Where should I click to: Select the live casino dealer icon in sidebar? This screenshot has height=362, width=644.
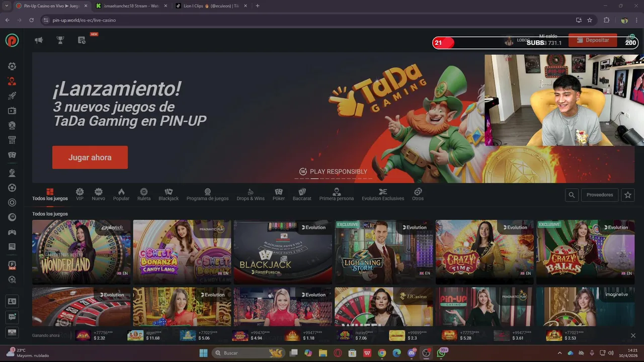[x=12, y=81]
